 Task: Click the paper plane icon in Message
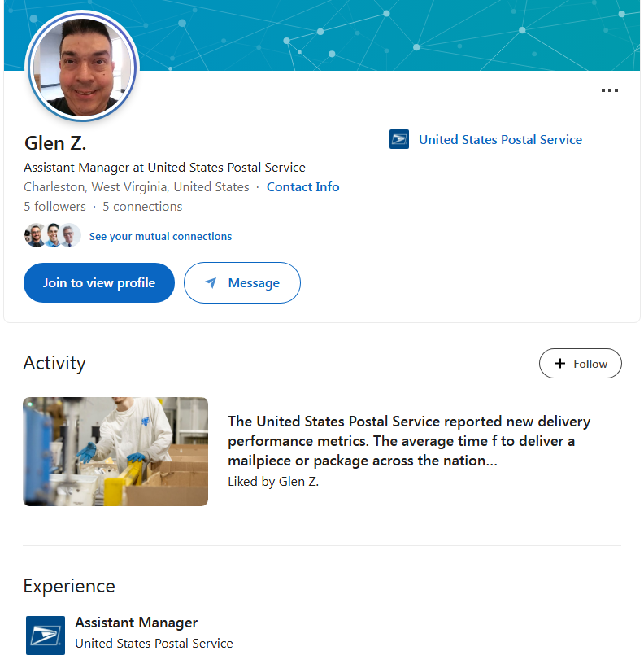pos(211,282)
